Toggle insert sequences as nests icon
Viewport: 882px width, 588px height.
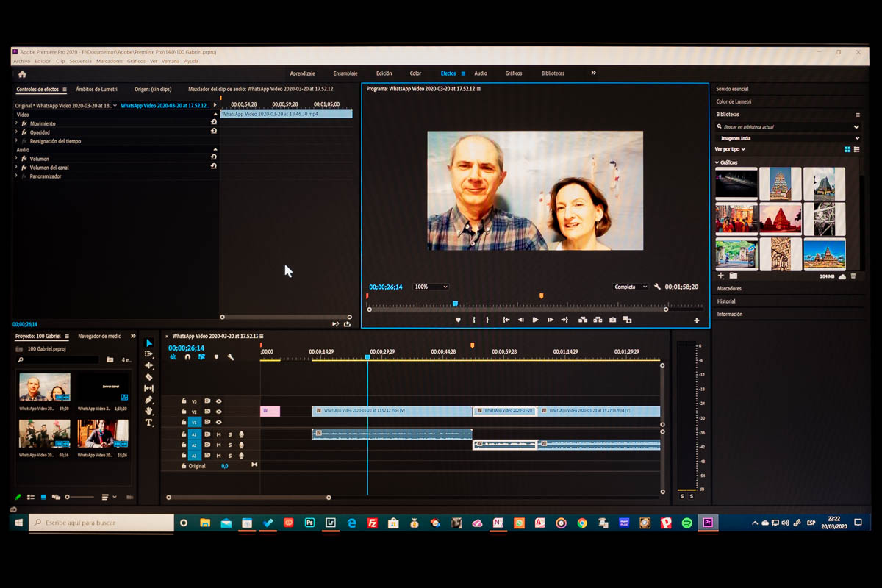[173, 356]
